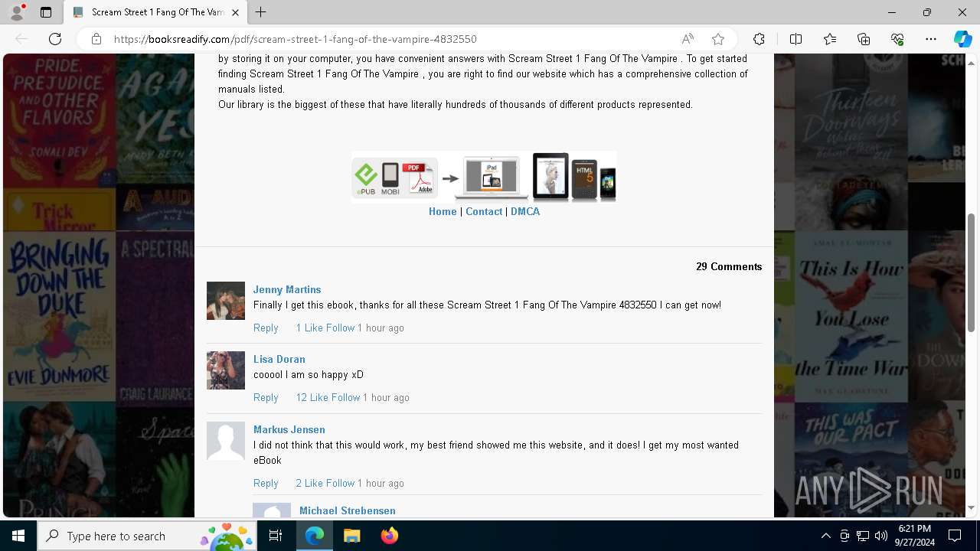The width and height of the screenshot is (980, 551).
Task: Show hidden tray icons chevron
Action: (x=825, y=536)
